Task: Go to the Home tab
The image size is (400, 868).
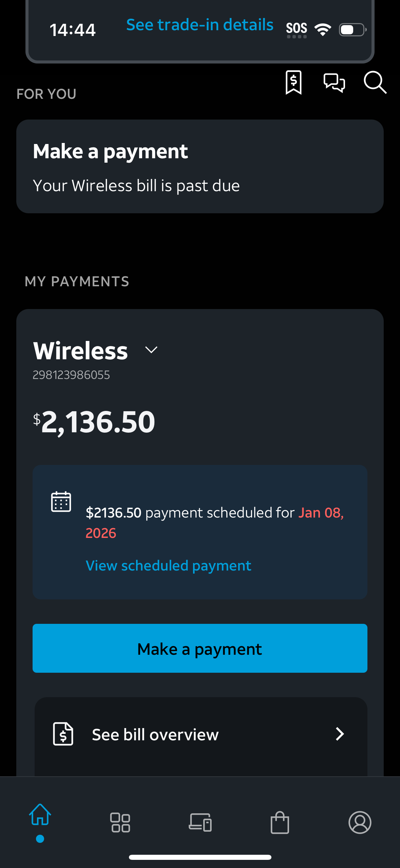Action: click(40, 815)
